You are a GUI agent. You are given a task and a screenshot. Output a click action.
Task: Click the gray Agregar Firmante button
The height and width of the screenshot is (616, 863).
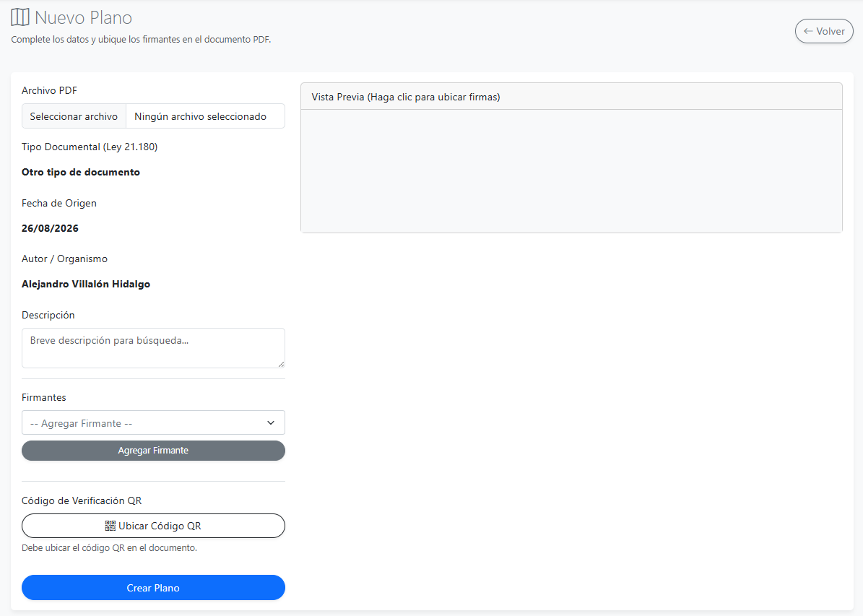pos(153,451)
